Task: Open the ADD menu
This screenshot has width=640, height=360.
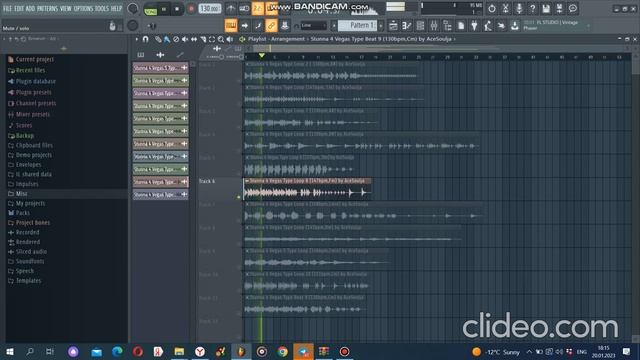Action: coord(30,9)
